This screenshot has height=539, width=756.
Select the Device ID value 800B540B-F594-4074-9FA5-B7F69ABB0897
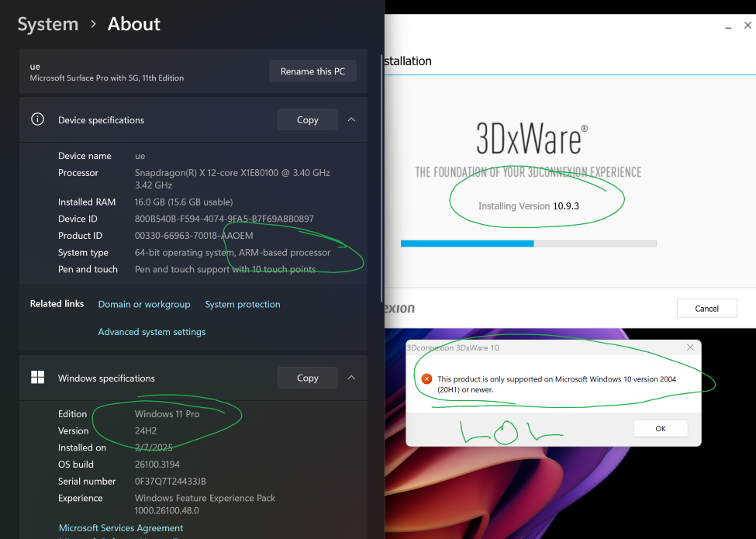click(x=224, y=219)
